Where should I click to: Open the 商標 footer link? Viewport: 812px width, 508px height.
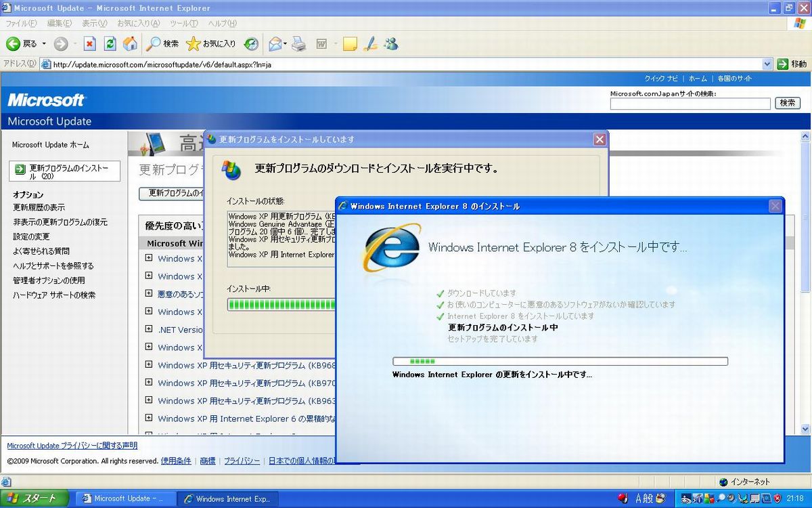point(208,461)
